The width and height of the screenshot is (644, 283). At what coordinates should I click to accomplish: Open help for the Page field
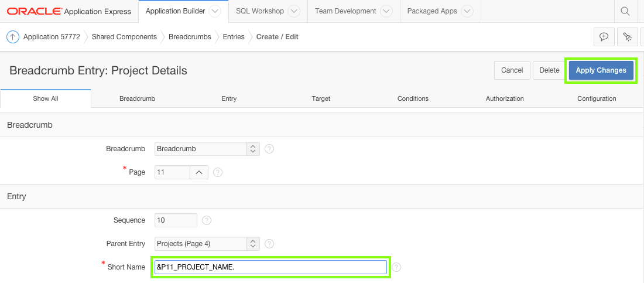[x=218, y=172]
